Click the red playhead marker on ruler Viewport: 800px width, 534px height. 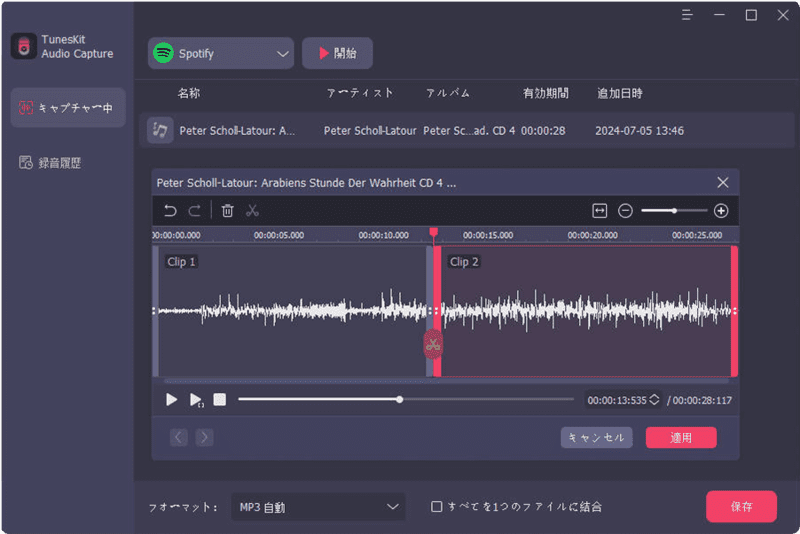pos(434,233)
